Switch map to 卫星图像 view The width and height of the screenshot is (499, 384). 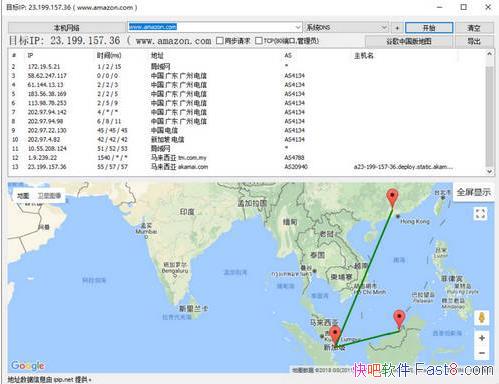pos(49,196)
